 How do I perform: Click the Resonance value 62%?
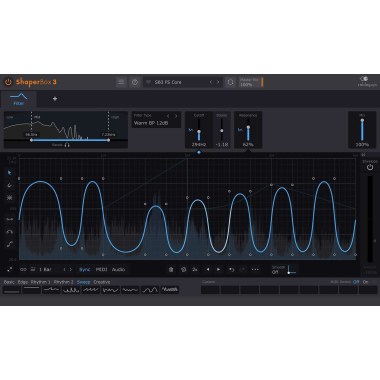tap(248, 145)
